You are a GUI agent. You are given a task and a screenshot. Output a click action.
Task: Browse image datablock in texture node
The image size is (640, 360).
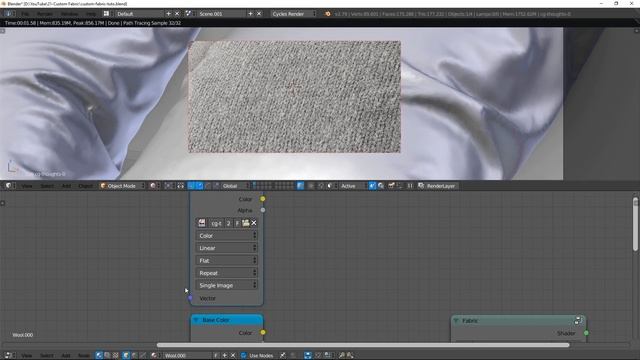point(202,223)
